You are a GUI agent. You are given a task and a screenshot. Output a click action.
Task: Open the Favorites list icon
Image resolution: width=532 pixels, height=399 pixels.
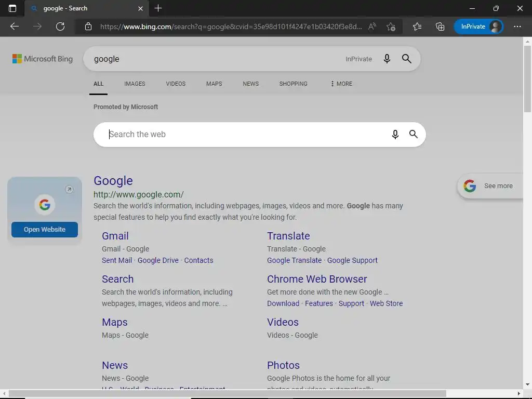417,26
